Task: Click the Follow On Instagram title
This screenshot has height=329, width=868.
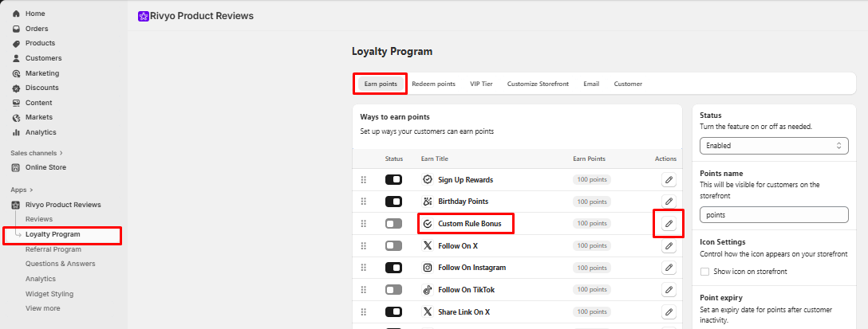Action: pos(471,268)
